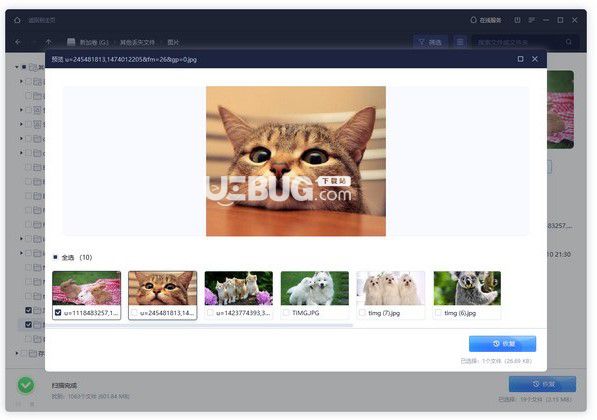Click the 恢复 button in the main window
Screen dimensions: 597x420
(x=543, y=384)
